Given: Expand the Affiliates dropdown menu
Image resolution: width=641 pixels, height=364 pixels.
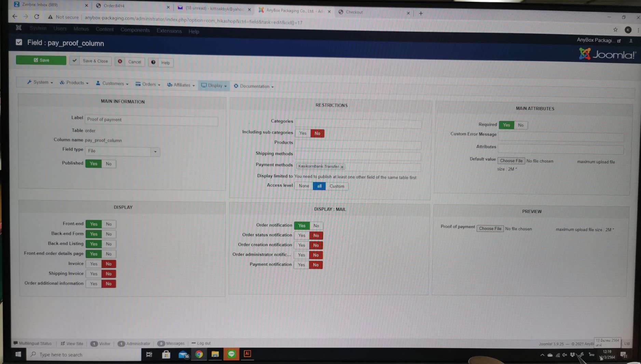Looking at the screenshot, I should 181,85.
